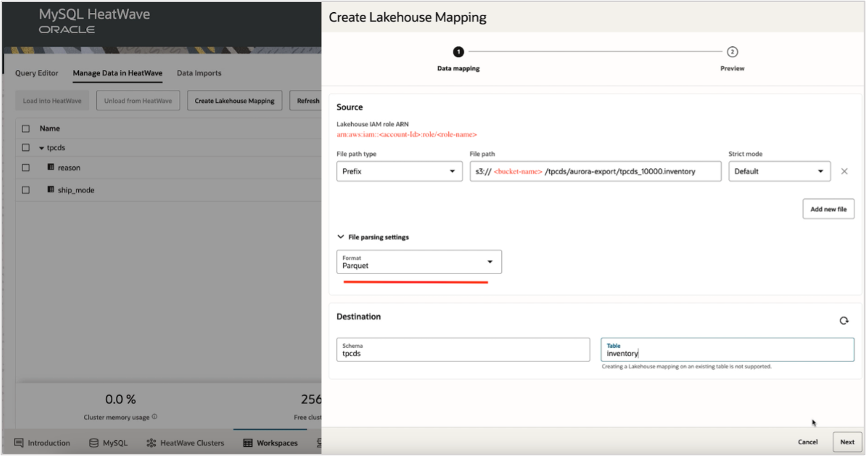This screenshot has width=868, height=459.
Task: Click Next to proceed to Preview
Action: point(847,442)
